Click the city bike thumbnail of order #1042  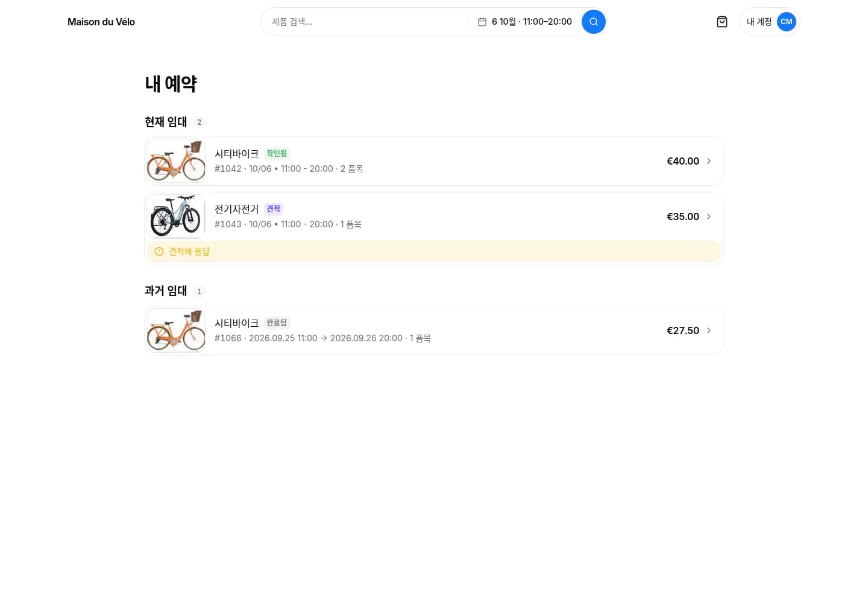click(x=176, y=161)
